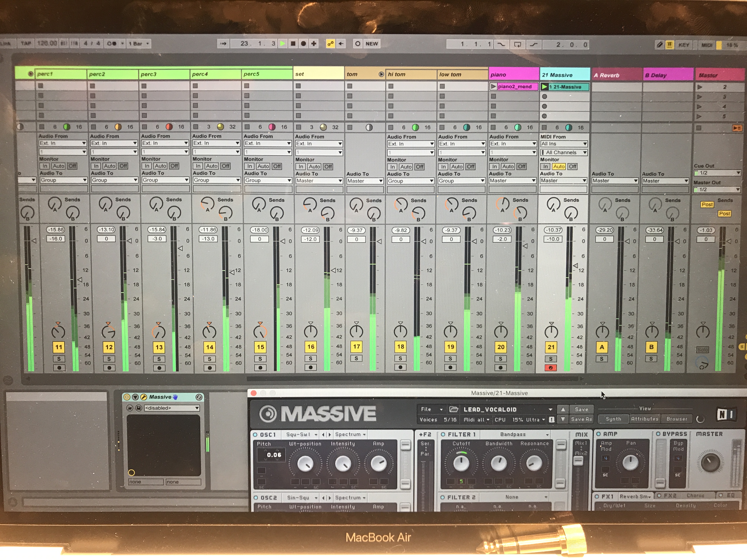Screen dimensions: 747x560
Task: Open All Channels dropdown on 21 Massive
Action: pyautogui.click(x=564, y=153)
